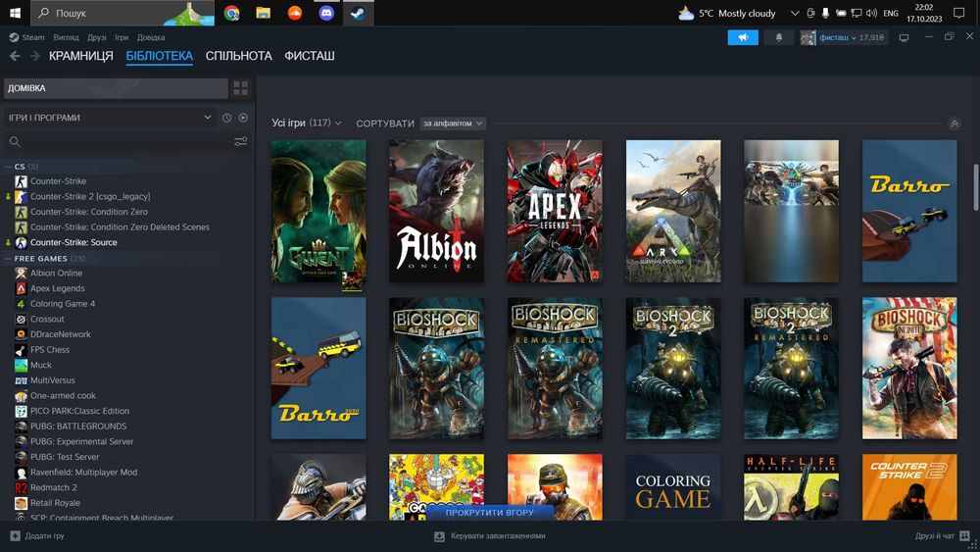Click the library search field
The height and width of the screenshot is (552, 980).
tap(126, 142)
